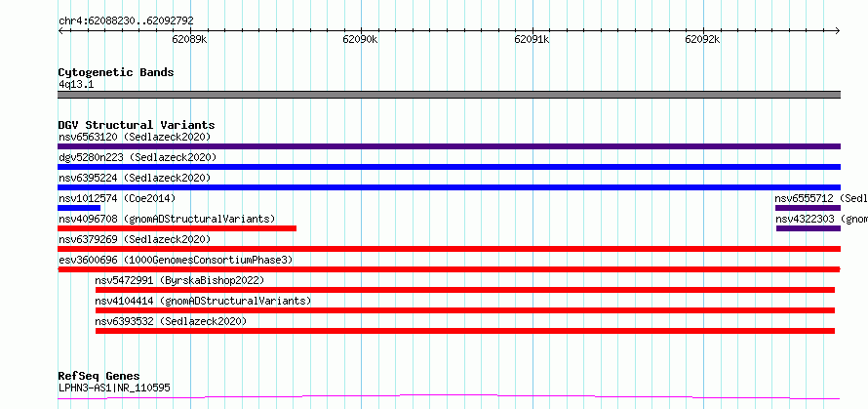
Task: Click the ruler's left arrowhead
Action: [60, 31]
